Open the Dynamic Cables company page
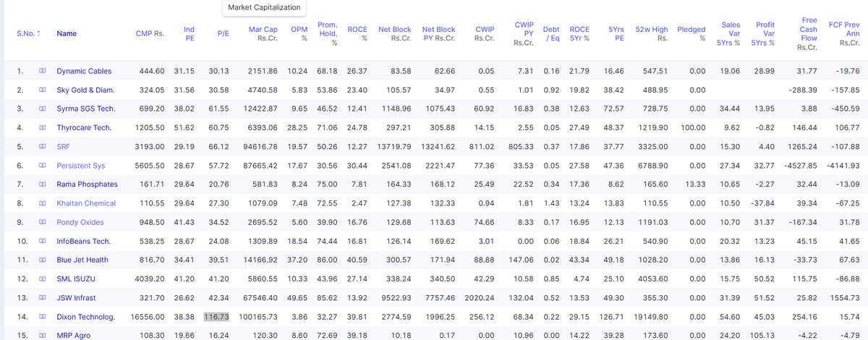The image size is (868, 340). point(84,71)
